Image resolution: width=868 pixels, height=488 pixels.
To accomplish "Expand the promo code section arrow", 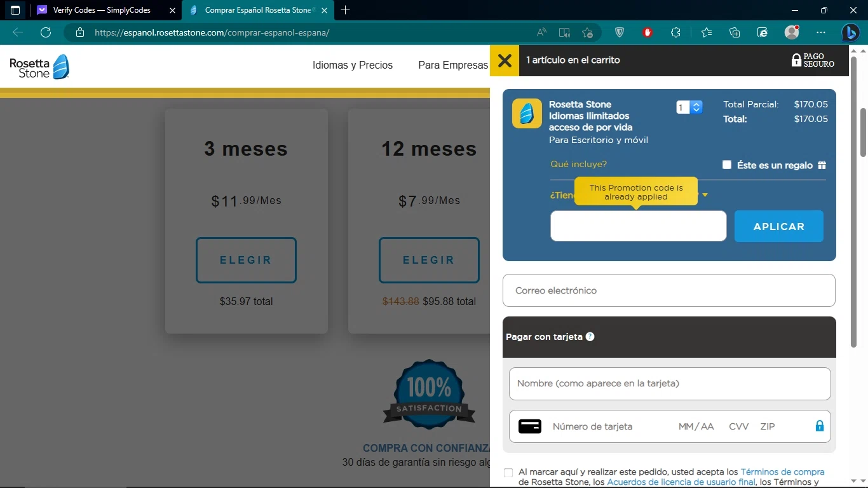I will (705, 195).
